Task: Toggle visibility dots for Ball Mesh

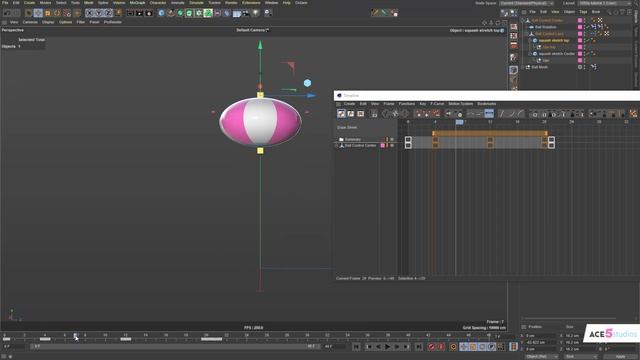Action: (584, 67)
